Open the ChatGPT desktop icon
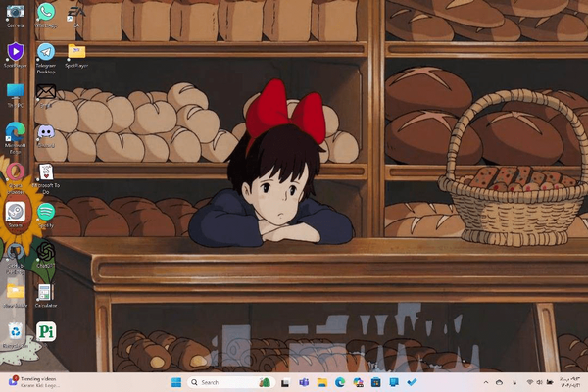Viewport: 588px width, 392px height. (46, 255)
